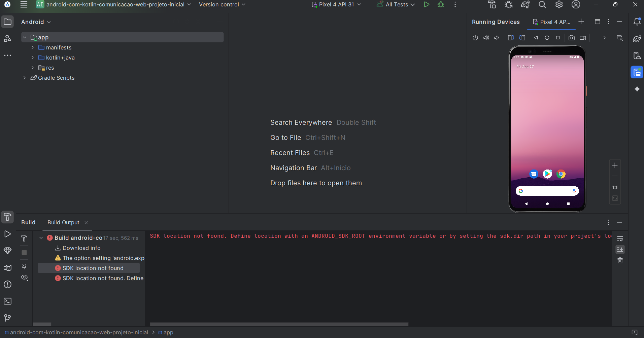Viewport: 644px width, 338px height.
Task: Collapse the Build android-co result node
Action: tap(41, 238)
